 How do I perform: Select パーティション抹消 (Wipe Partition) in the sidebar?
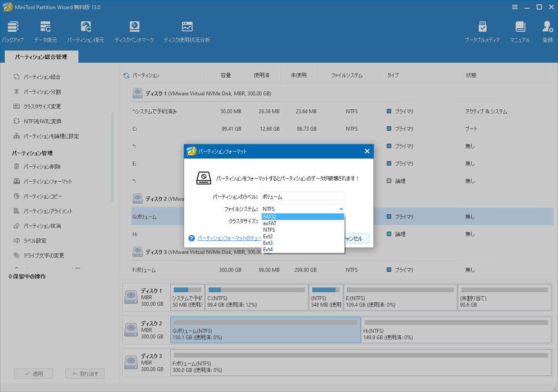[41, 226]
